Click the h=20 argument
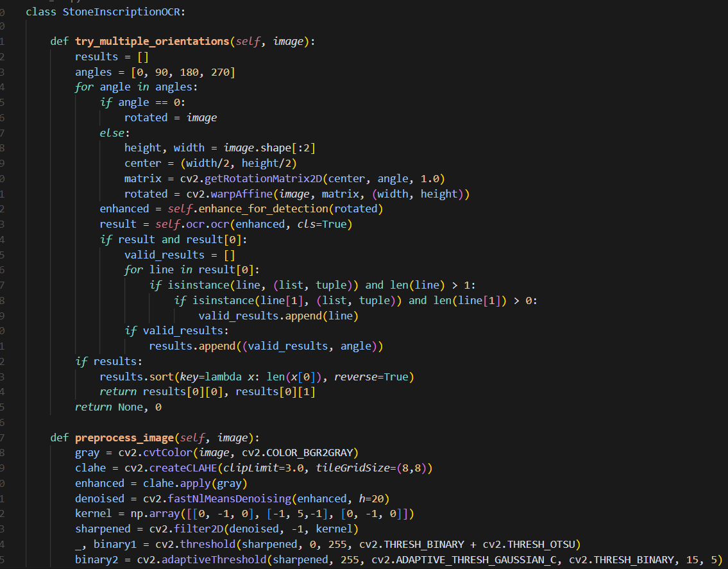The width and height of the screenshot is (728, 569). 371,498
